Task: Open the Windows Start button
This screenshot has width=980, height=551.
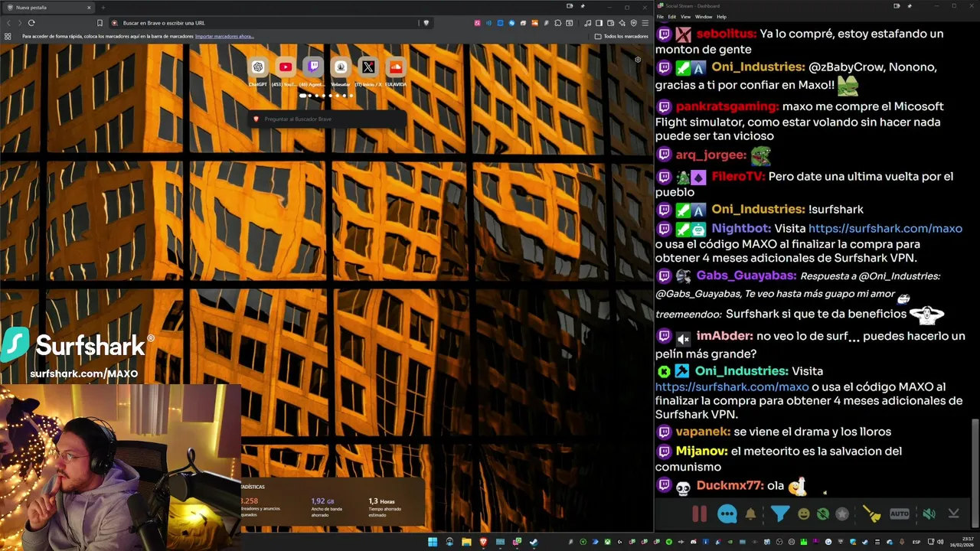Action: click(x=433, y=542)
